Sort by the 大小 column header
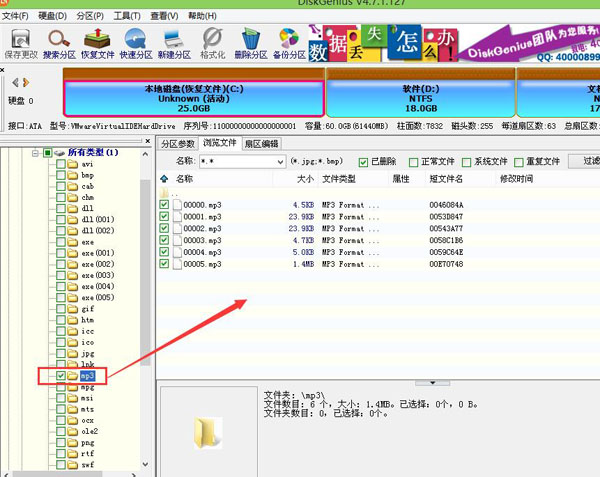This screenshot has width=600, height=477. click(305, 179)
